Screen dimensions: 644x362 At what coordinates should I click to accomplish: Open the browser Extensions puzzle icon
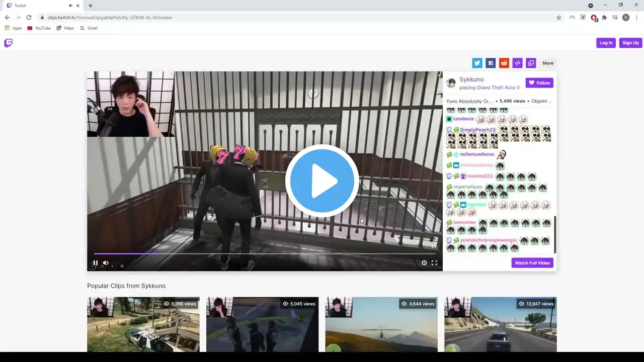pyautogui.click(x=604, y=18)
